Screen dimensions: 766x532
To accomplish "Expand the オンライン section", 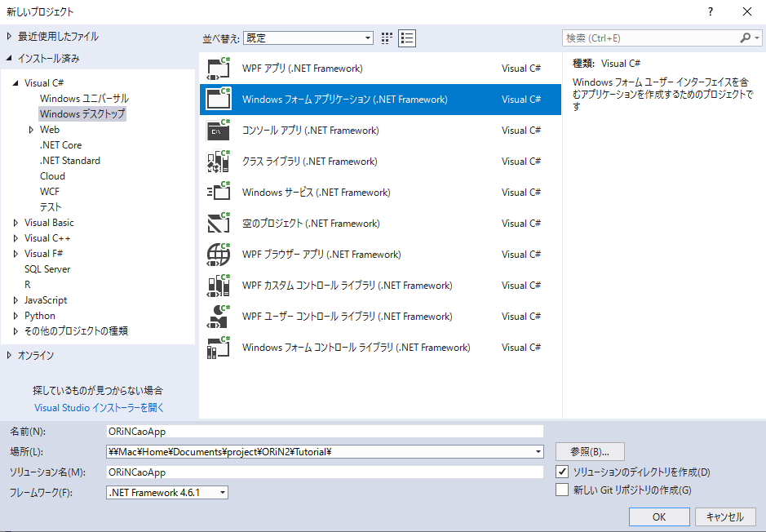I will (9, 356).
